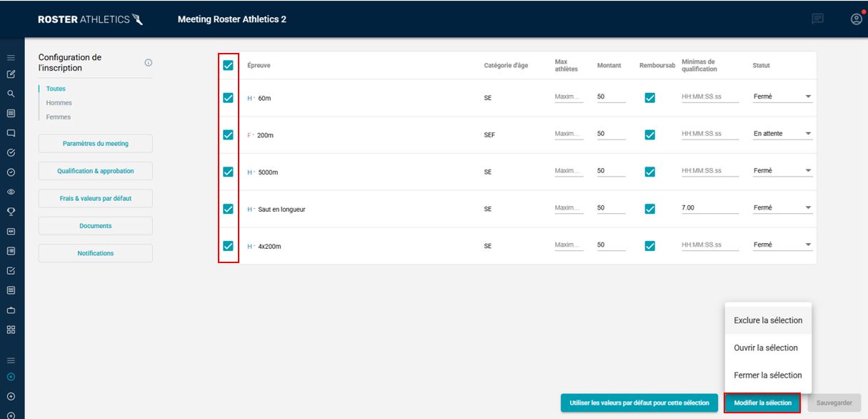Deselect the 5000m row checkbox
Screen dimensions: 868x419
tap(228, 172)
